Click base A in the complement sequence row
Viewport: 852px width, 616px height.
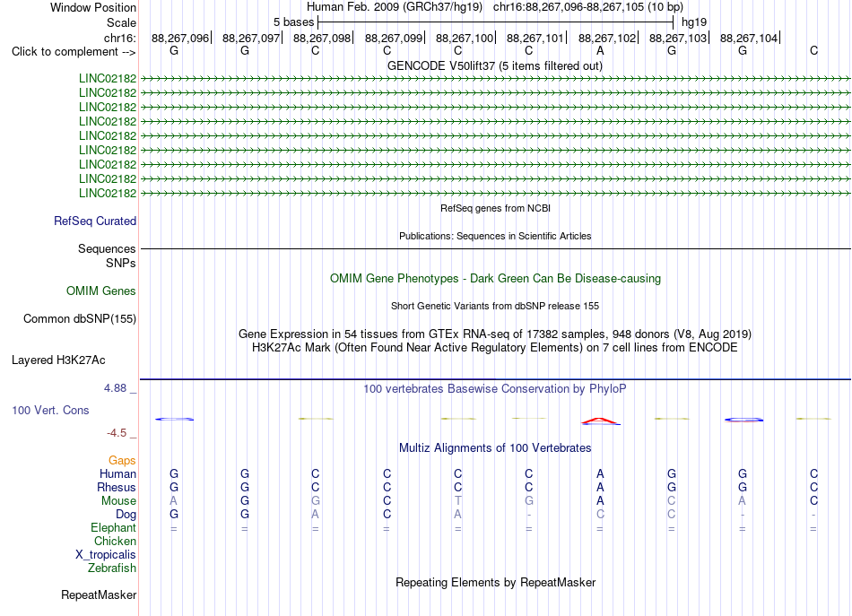pos(600,50)
